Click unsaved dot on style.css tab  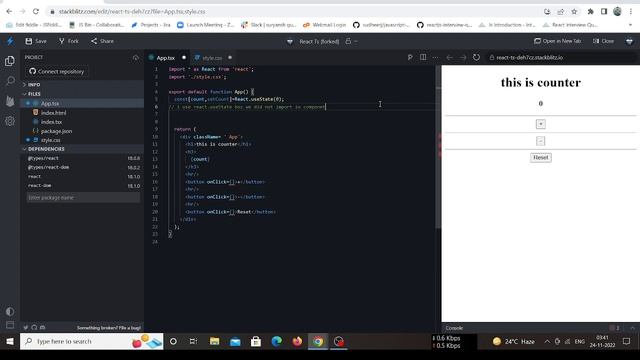coord(230,58)
